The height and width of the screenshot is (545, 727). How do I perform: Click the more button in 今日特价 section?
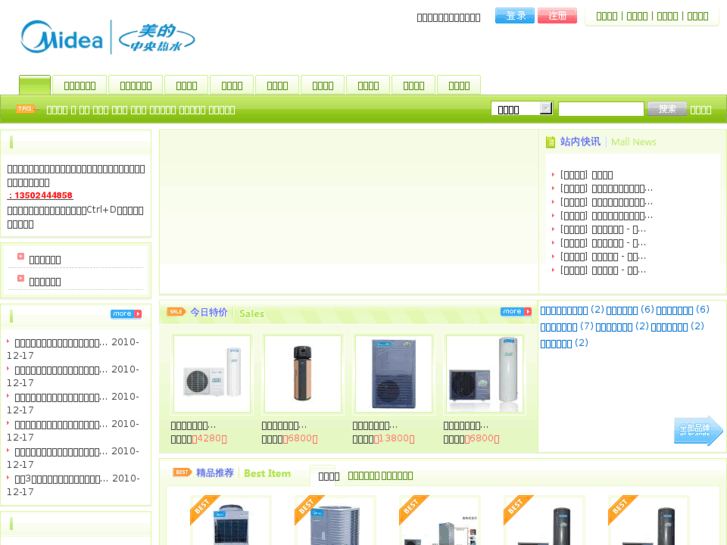516,312
